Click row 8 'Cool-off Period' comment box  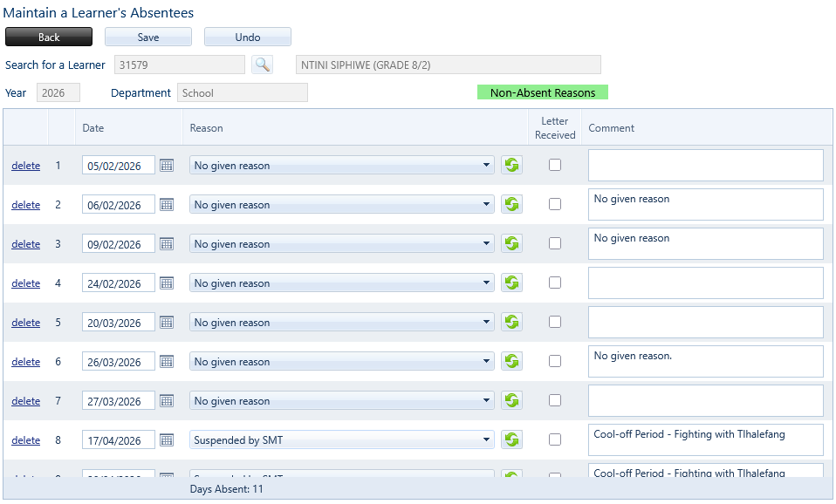point(706,440)
